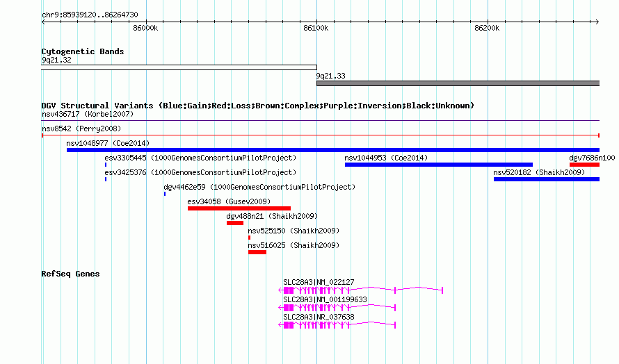
Task: Select the white 9q21.32 band bar
Action: (x=179, y=67)
